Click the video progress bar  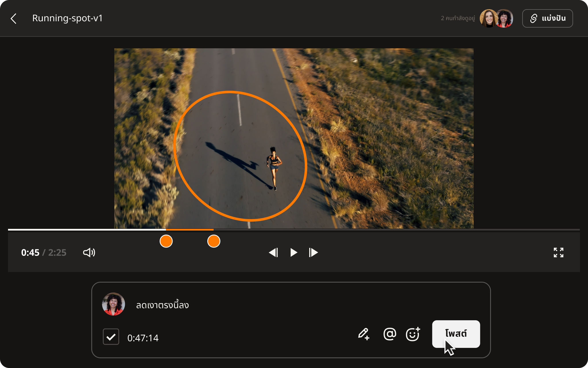[294, 230]
